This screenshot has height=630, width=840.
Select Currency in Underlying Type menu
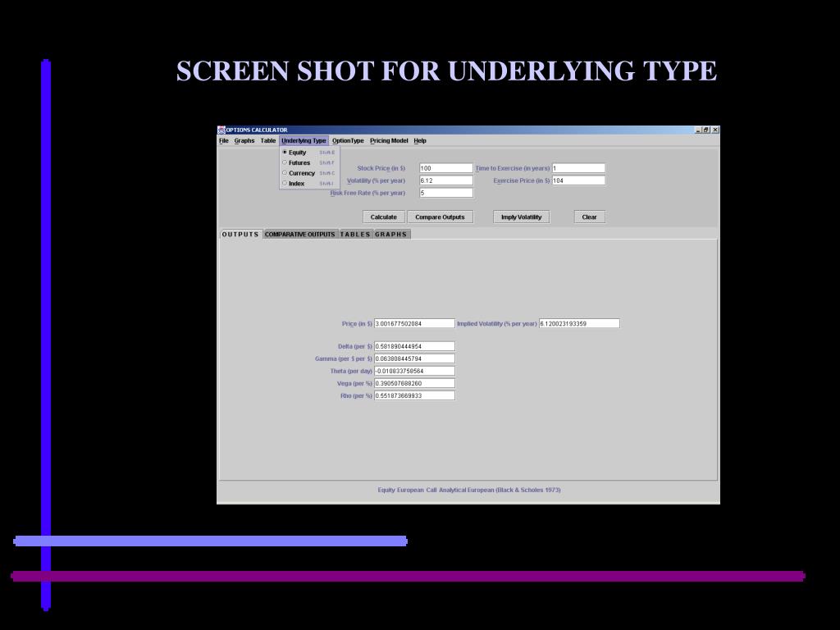click(301, 173)
